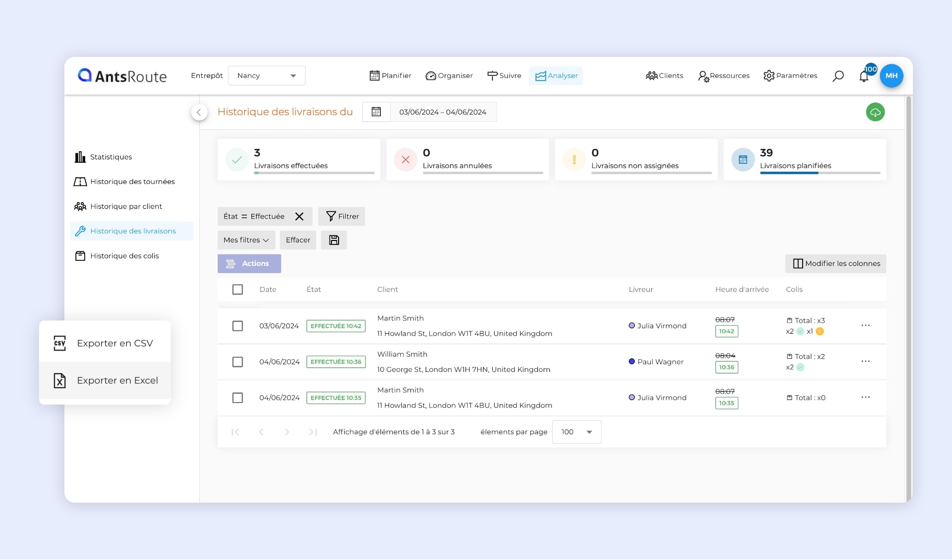Open the Mes filtres dropdown

246,240
